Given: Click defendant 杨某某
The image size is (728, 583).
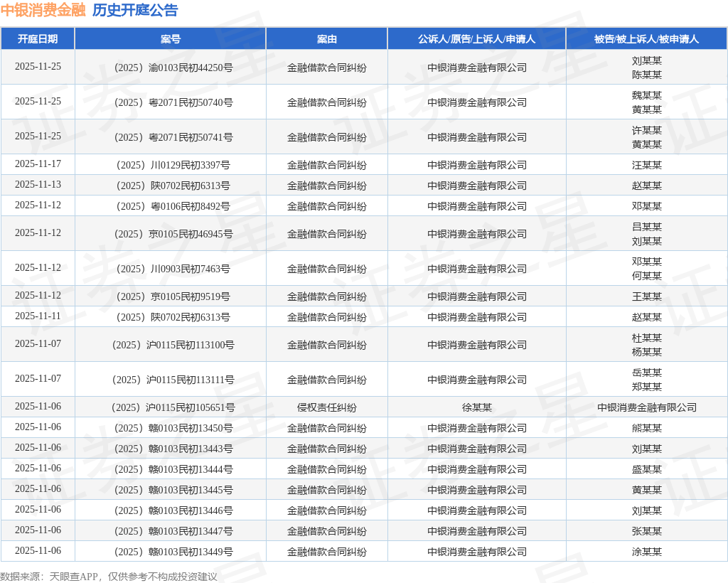Looking at the screenshot, I should tap(647, 353).
